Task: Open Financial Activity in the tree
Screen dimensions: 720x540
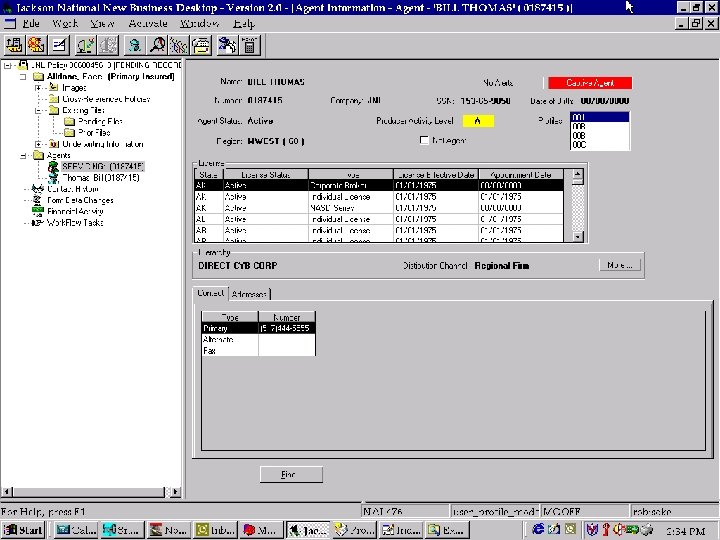Action: coord(76,211)
